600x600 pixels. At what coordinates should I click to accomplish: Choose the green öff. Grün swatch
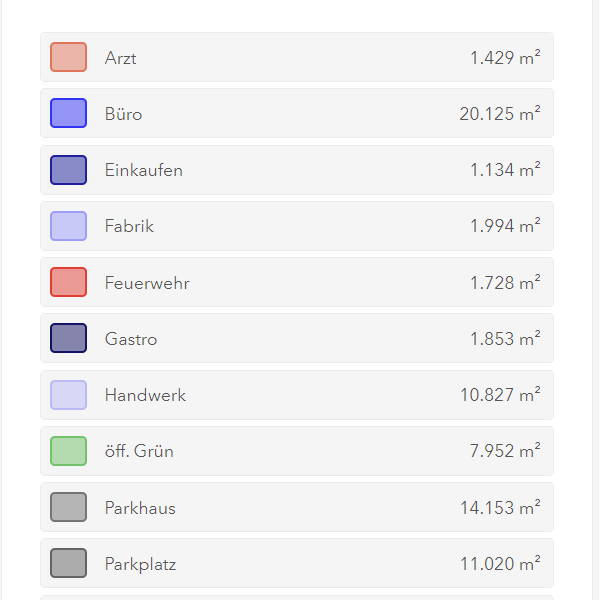68,451
